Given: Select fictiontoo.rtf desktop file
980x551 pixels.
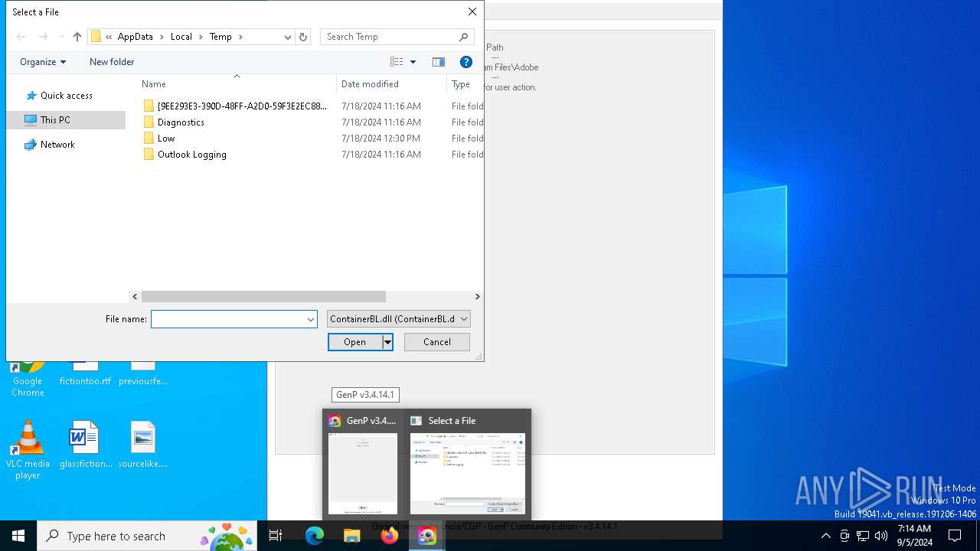Looking at the screenshot, I should pyautogui.click(x=85, y=373).
